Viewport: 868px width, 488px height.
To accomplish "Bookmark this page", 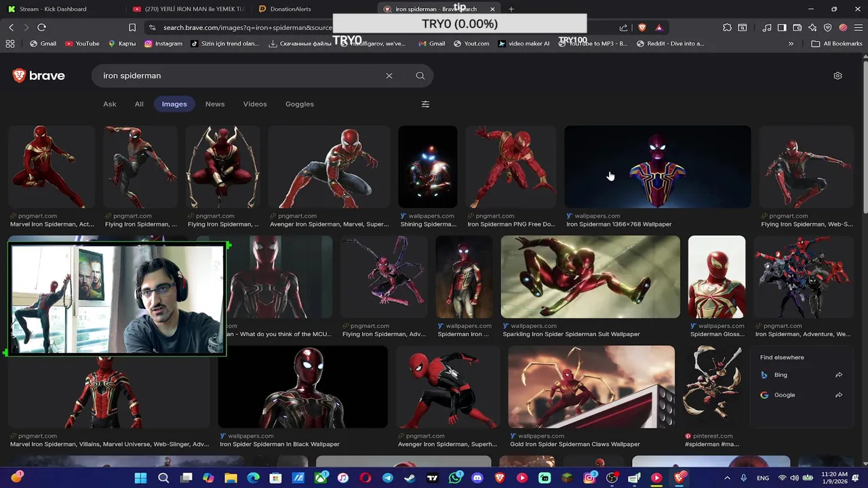I will [x=132, y=28].
